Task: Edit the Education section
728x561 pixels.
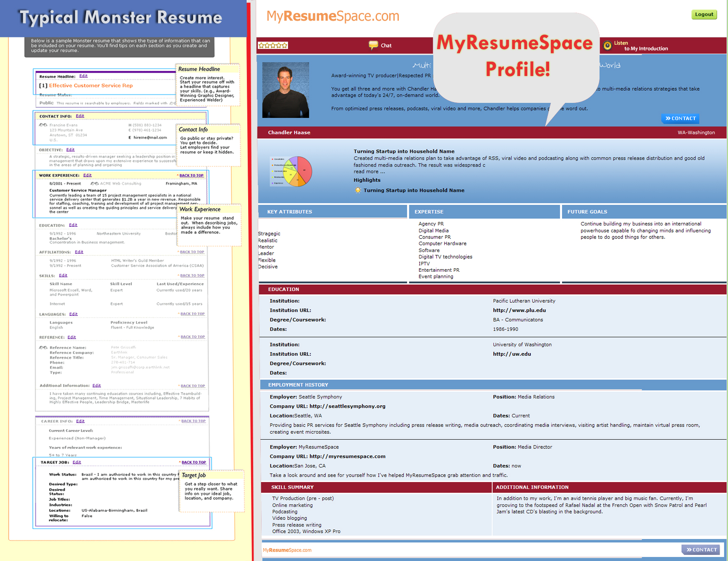Action: [x=73, y=225]
